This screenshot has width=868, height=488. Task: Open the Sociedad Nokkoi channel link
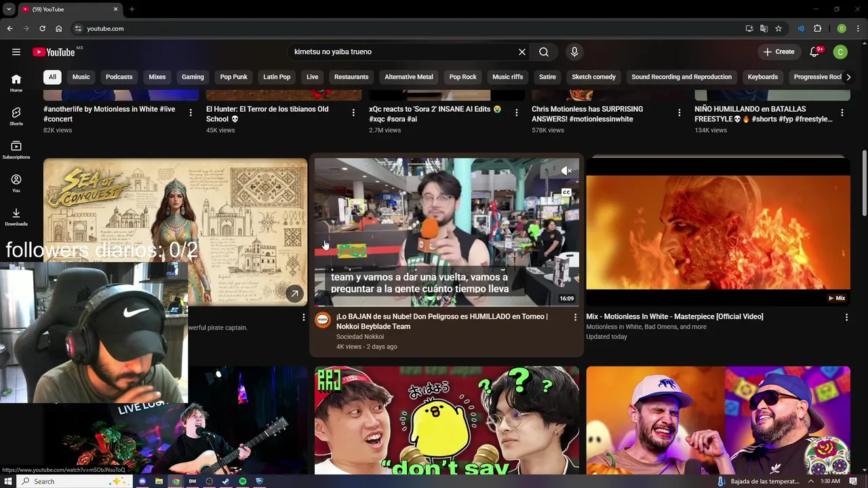(x=360, y=337)
